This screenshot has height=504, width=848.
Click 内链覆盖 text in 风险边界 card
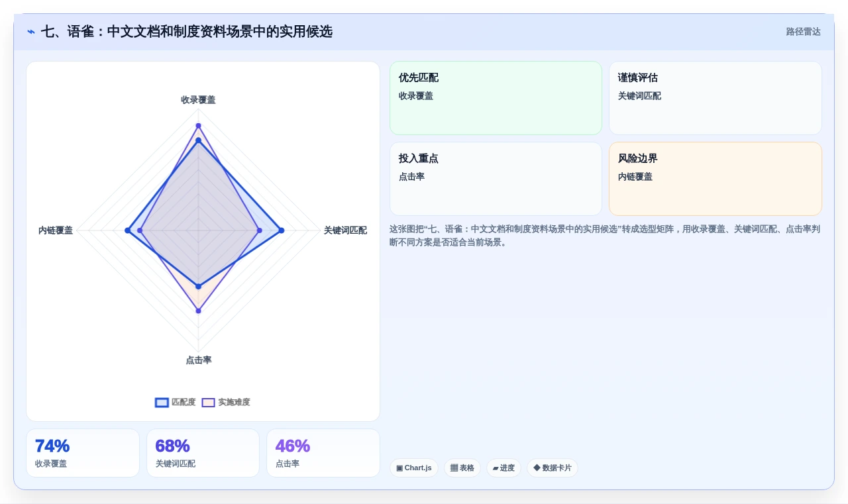[x=635, y=177]
